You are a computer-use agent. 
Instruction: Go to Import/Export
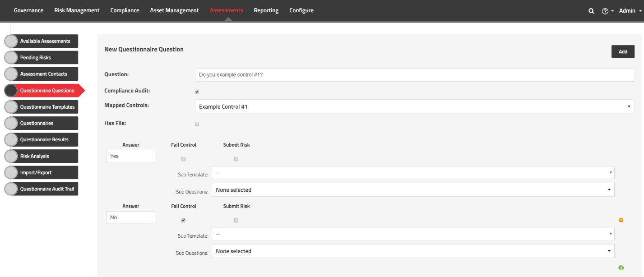(x=45, y=172)
